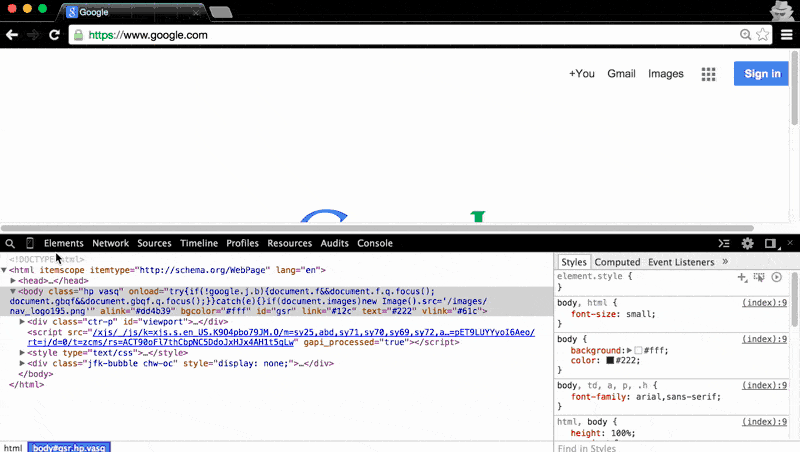Switch to the Network panel
This screenshot has height=452, width=800.
pyautogui.click(x=111, y=243)
